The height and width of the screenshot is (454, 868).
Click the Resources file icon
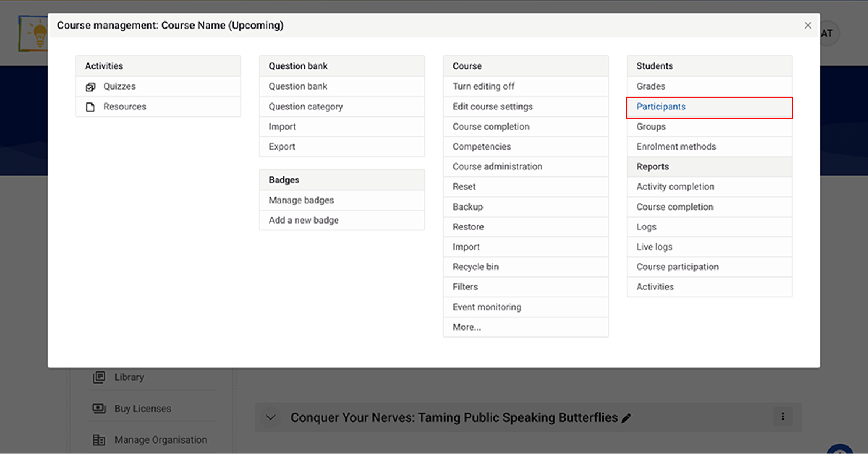(90, 107)
